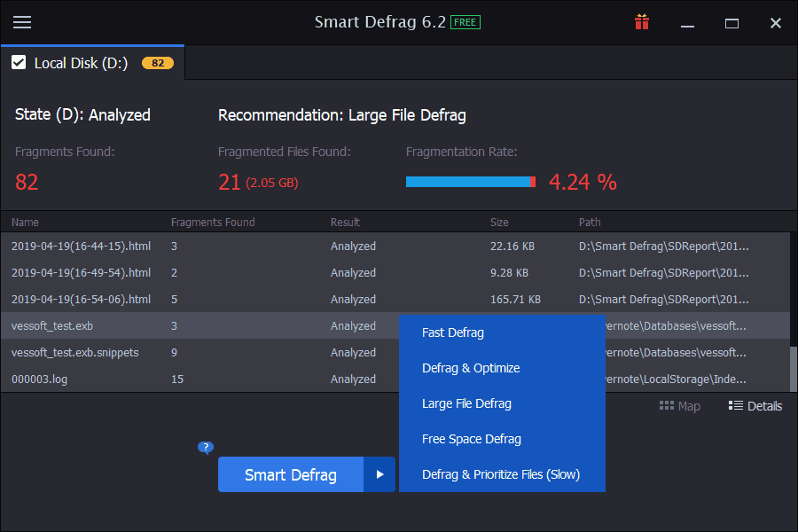The height and width of the screenshot is (532, 798).
Task: Choose Defrag & Optimize option
Action: (x=502, y=368)
